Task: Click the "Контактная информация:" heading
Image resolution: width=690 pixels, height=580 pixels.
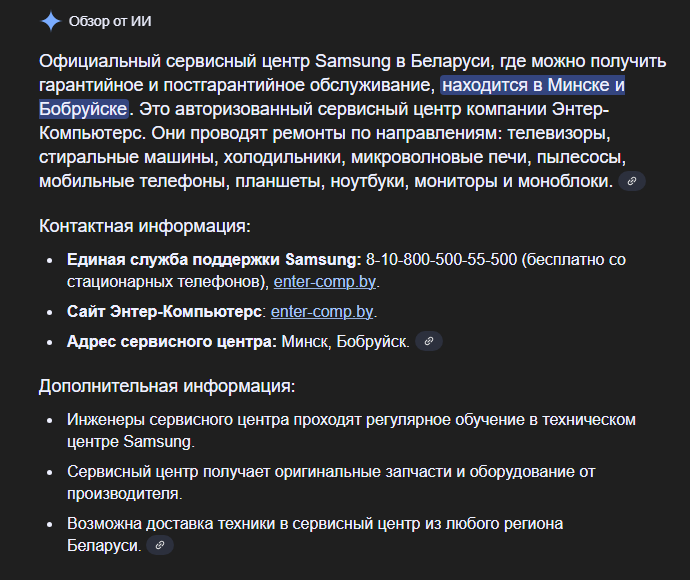Action: click(145, 225)
